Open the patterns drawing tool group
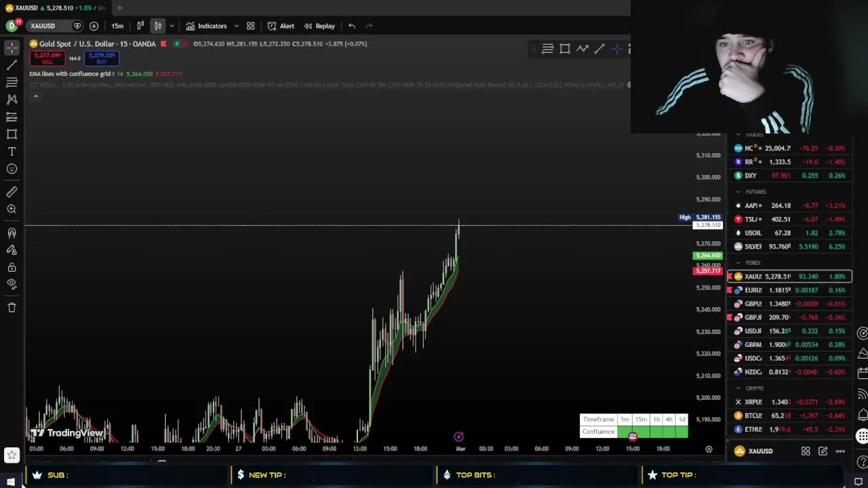Image resolution: width=868 pixels, height=488 pixels. pyautogui.click(x=12, y=99)
